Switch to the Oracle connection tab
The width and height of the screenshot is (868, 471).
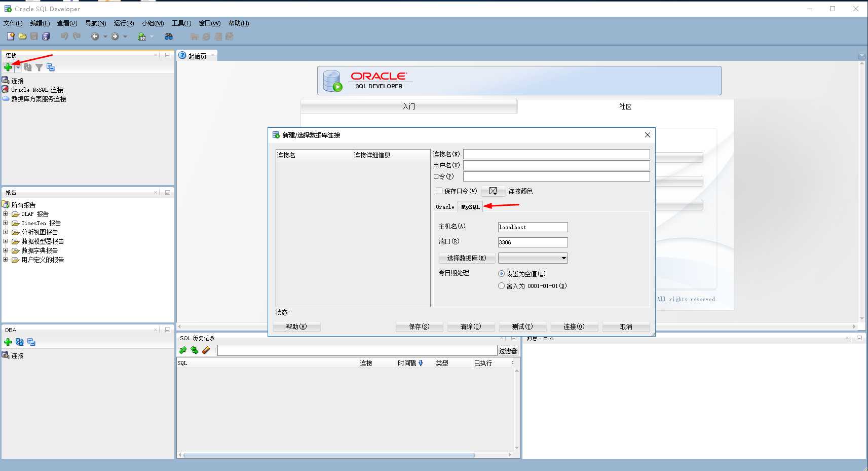(x=445, y=207)
